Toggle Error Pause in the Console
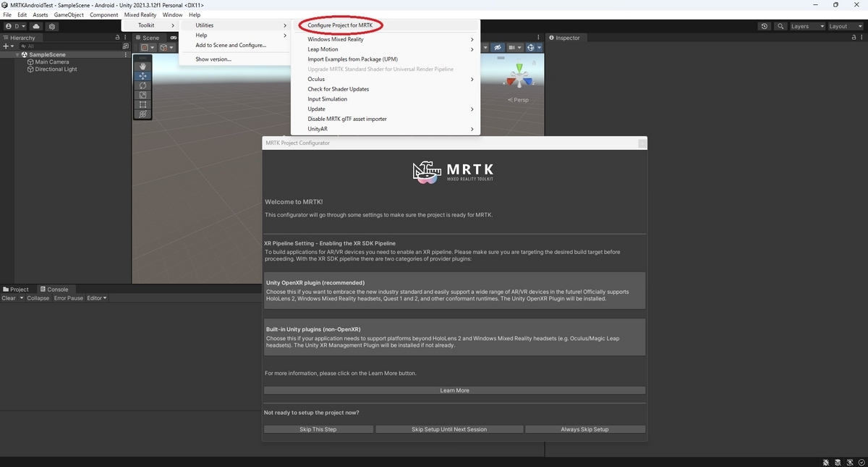The image size is (868, 467). pyautogui.click(x=69, y=298)
